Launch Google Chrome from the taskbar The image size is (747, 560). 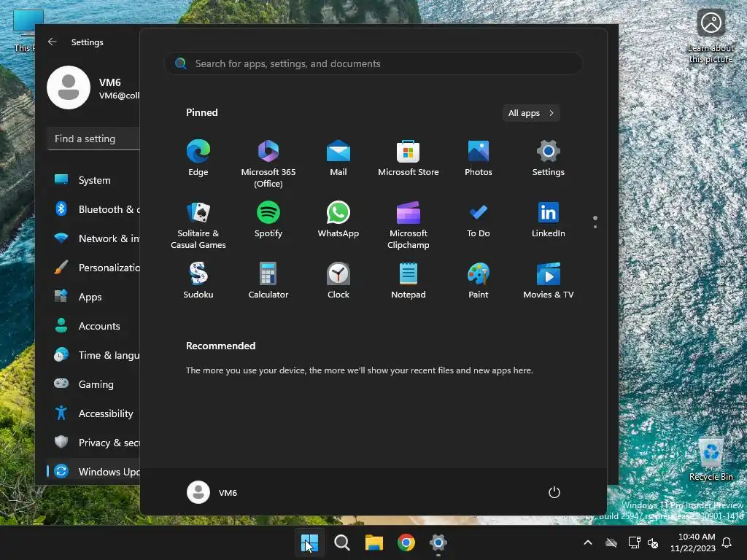coord(406,542)
